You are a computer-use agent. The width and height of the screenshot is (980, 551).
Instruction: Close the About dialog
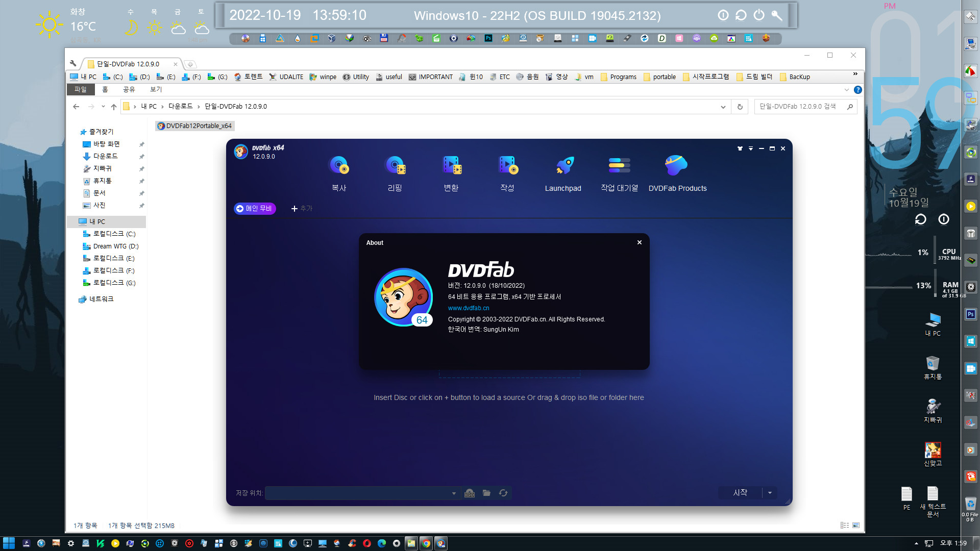(640, 242)
